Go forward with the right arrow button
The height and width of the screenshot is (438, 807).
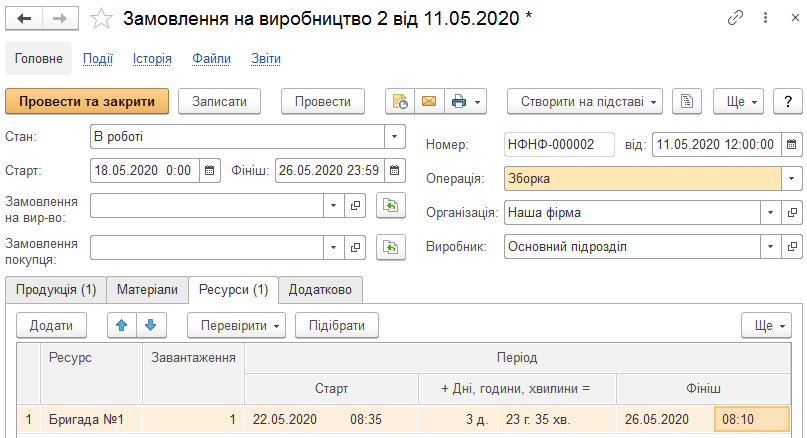pyautogui.click(x=60, y=19)
